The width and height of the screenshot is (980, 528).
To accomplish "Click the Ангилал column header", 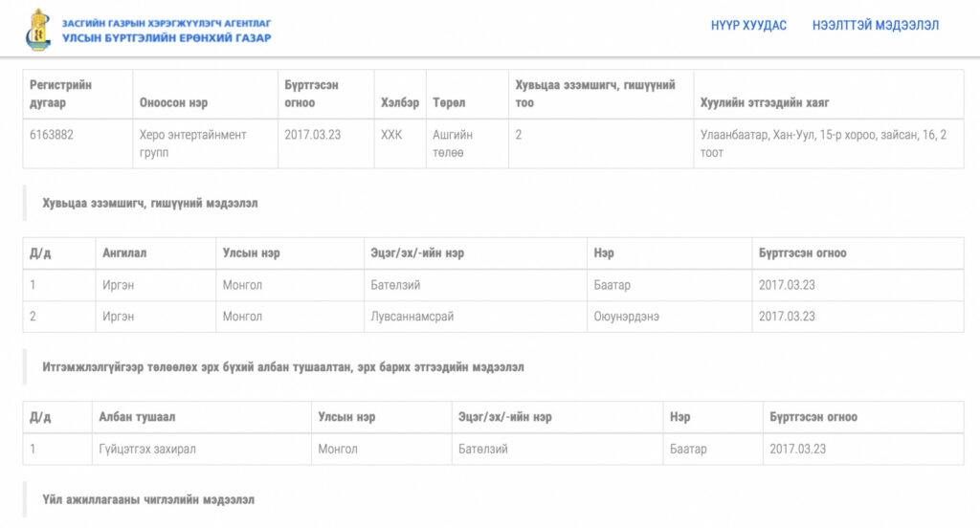I will coord(124,253).
